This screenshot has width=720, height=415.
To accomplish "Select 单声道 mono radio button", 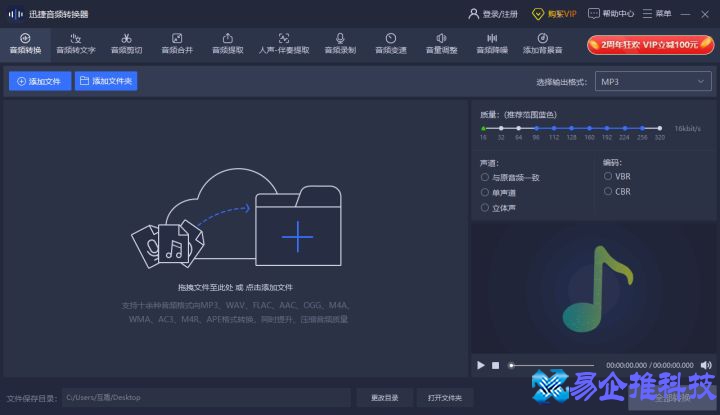I will pos(484,192).
